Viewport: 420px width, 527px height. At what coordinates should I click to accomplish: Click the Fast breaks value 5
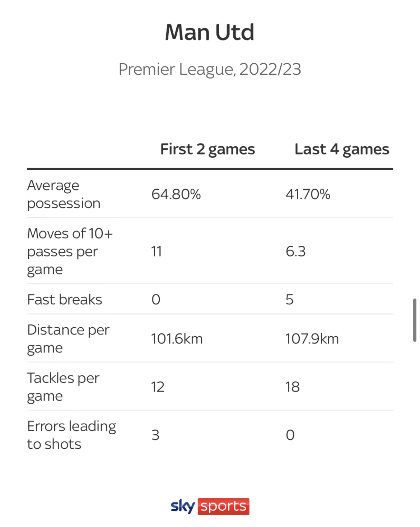coord(289,300)
